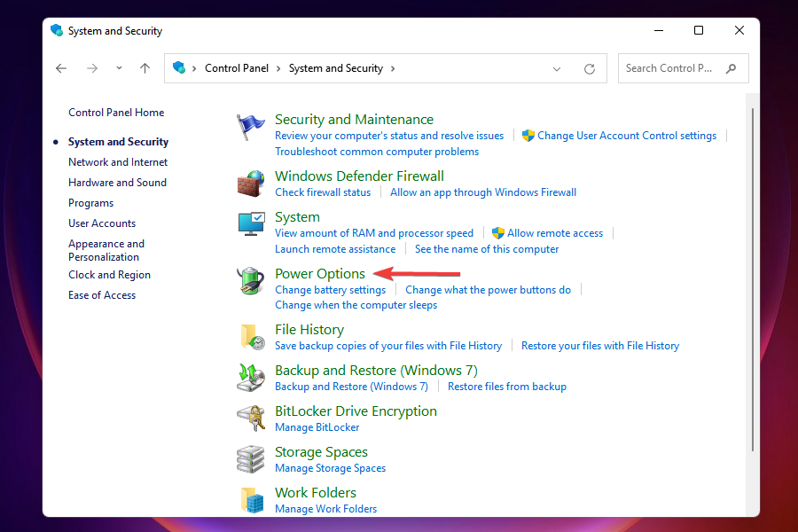
Task: Click Manage BitLocker link
Action: click(x=317, y=427)
